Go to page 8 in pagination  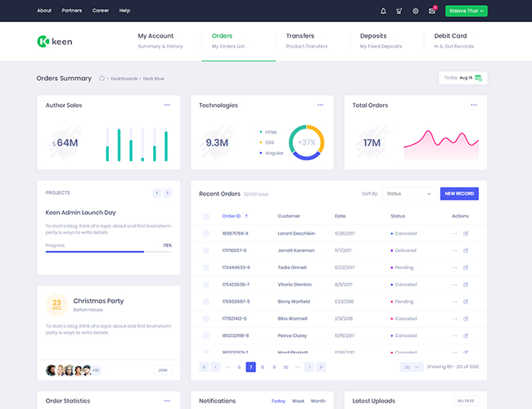pos(263,367)
